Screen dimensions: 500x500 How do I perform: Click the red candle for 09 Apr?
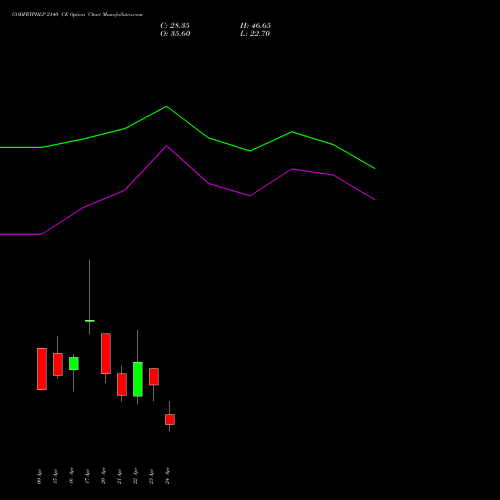(x=42, y=369)
